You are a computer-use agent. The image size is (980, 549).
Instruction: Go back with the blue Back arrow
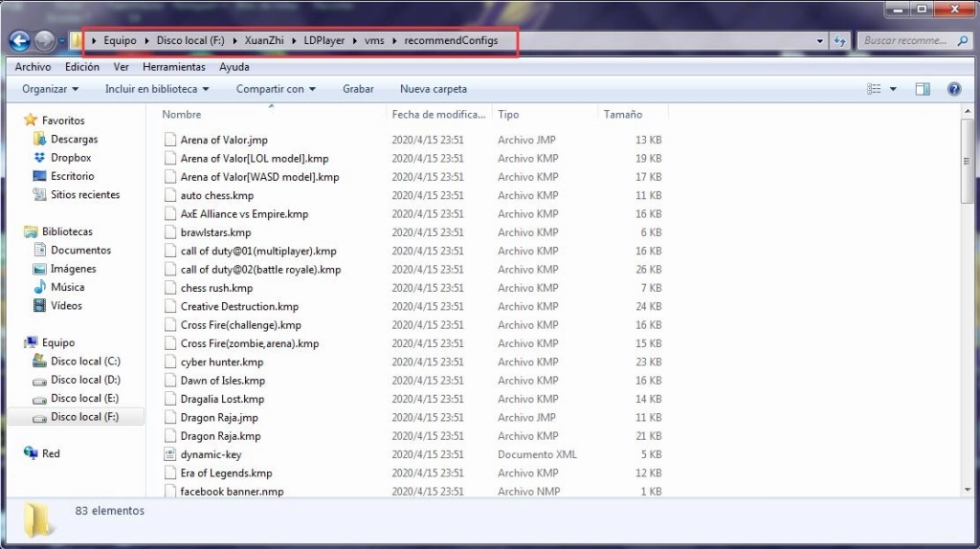[x=20, y=40]
